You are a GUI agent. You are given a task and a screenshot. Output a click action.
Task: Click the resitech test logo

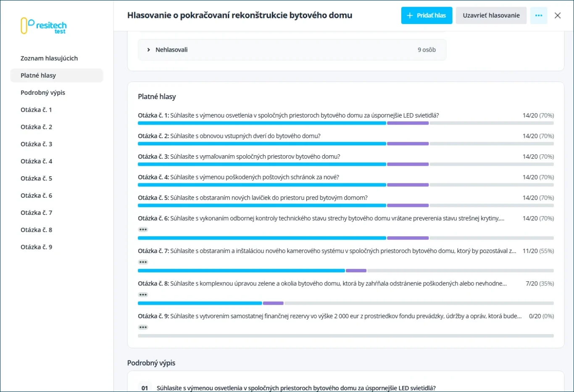[44, 26]
